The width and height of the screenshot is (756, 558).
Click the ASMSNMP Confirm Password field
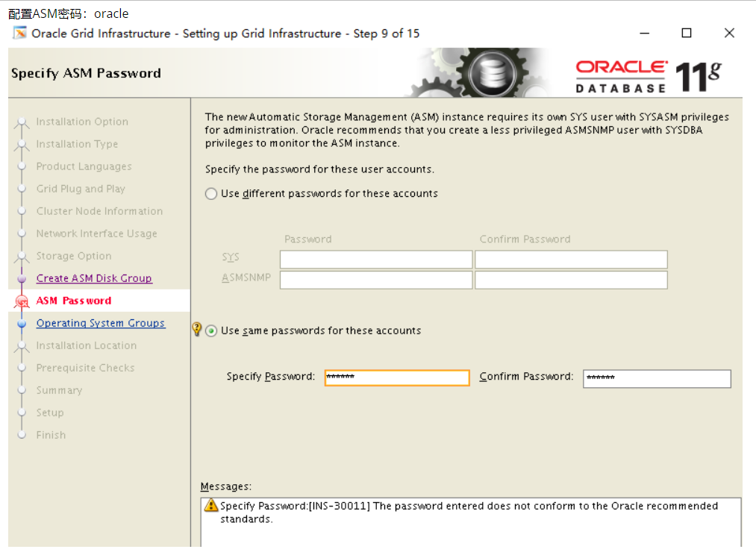[x=571, y=280]
